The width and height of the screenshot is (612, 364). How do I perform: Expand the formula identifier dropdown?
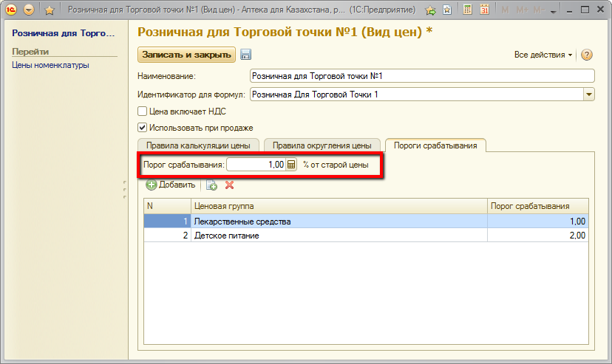click(589, 95)
